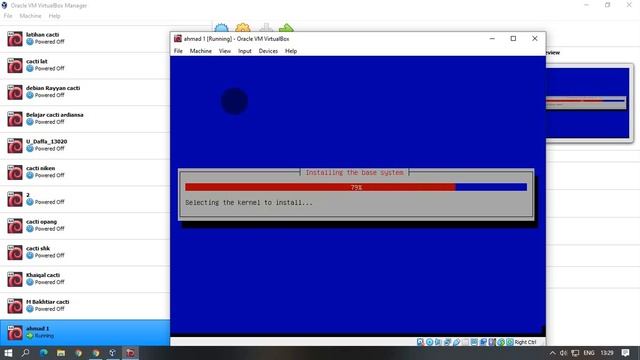Open View menu in the VM window
This screenshot has height=360, width=640.
point(225,51)
